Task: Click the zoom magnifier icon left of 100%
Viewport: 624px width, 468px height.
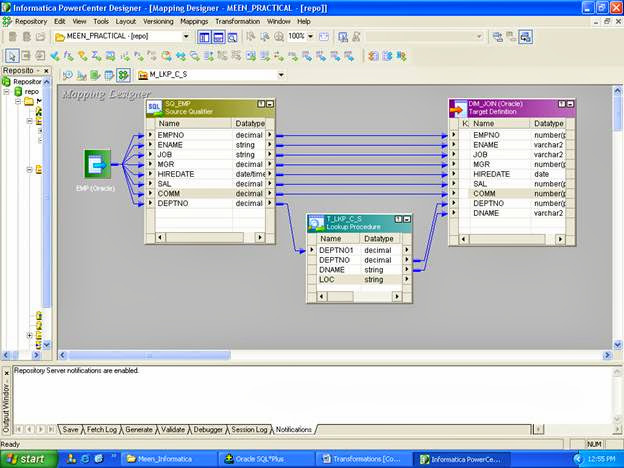Action: (279, 37)
